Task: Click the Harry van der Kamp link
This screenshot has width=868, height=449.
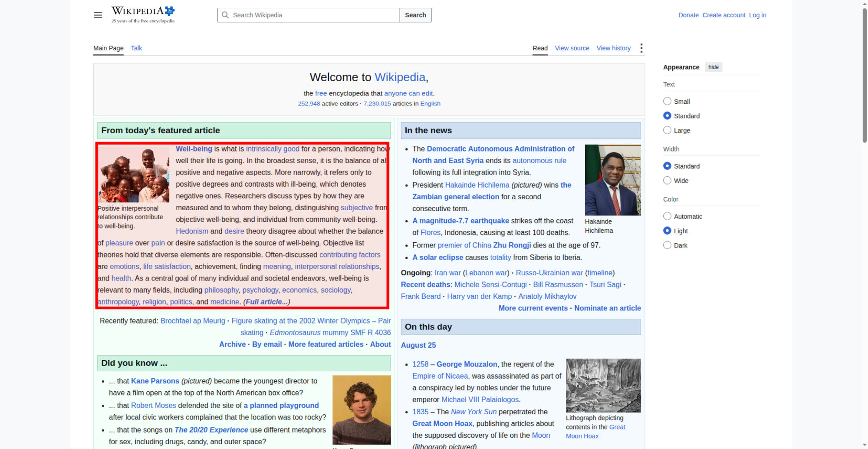Action: pyautogui.click(x=480, y=297)
